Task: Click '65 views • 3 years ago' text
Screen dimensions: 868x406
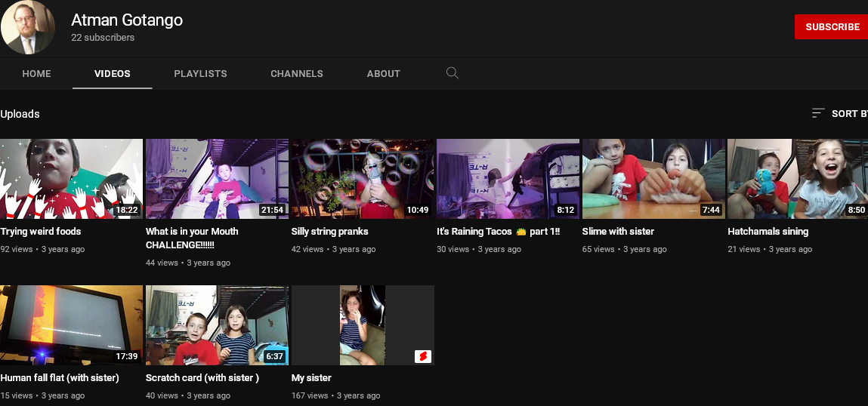Action: 625,250
